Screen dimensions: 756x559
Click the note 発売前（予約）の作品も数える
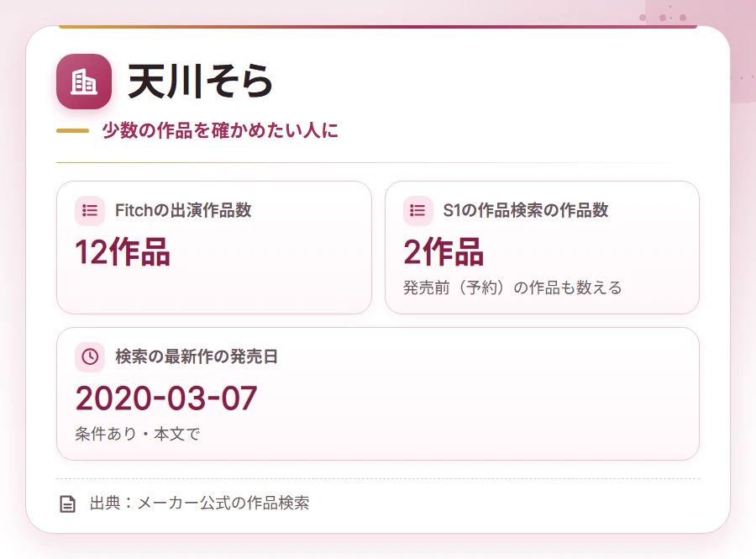click(x=512, y=287)
